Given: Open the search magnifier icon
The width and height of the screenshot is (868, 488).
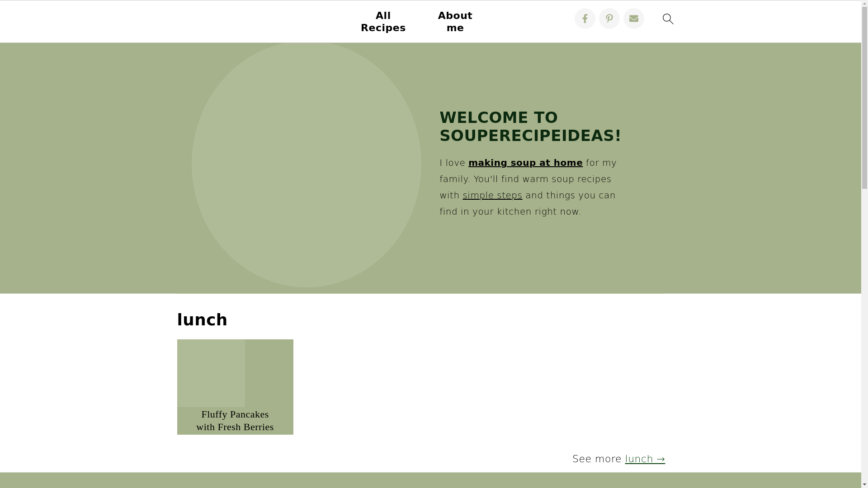Looking at the screenshot, I should [668, 19].
